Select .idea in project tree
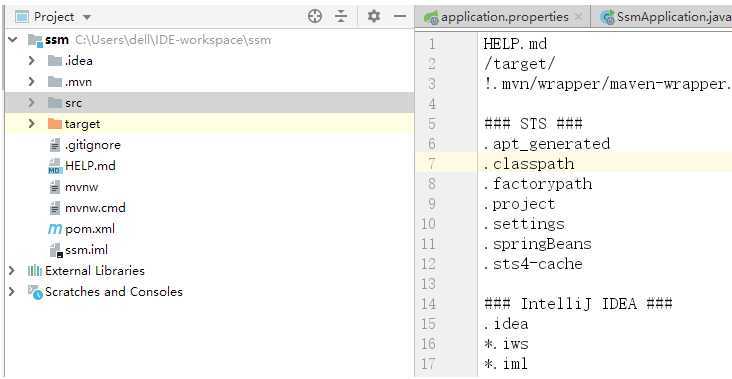The width and height of the screenshot is (732, 379). coord(78,61)
